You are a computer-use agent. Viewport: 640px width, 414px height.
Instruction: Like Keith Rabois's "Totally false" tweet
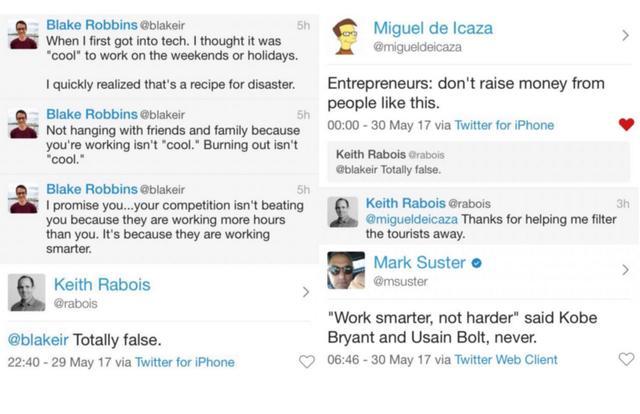click(x=305, y=362)
